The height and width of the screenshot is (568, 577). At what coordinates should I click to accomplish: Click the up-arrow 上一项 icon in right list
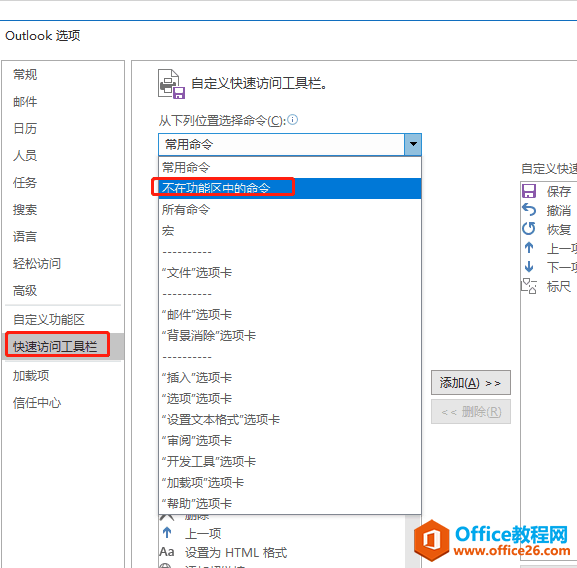pos(529,248)
